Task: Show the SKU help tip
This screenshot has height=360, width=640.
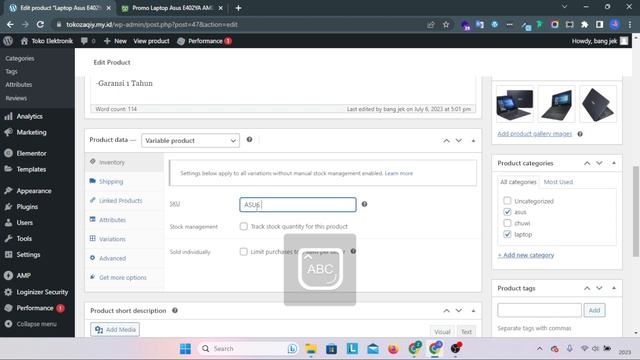Action: tap(364, 204)
